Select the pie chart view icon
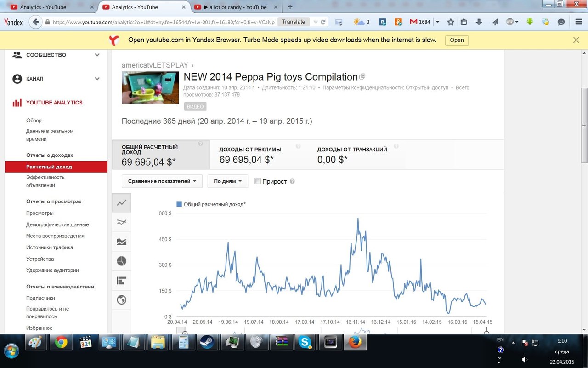 (121, 261)
